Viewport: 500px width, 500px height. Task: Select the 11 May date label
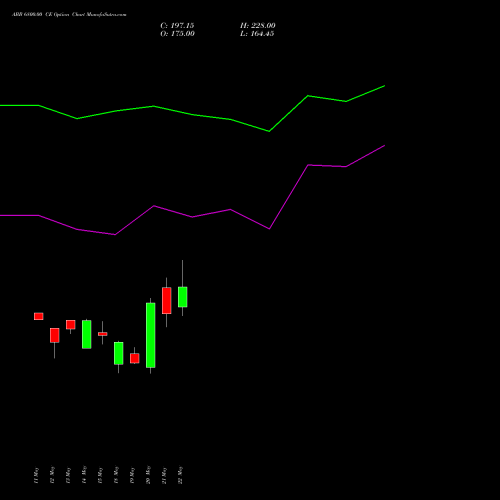coord(36,475)
